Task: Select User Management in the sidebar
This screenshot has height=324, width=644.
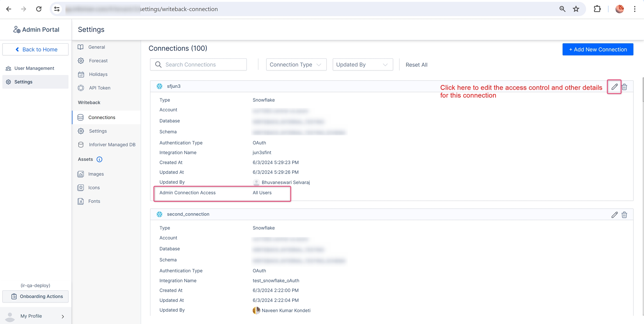Action: [x=34, y=68]
